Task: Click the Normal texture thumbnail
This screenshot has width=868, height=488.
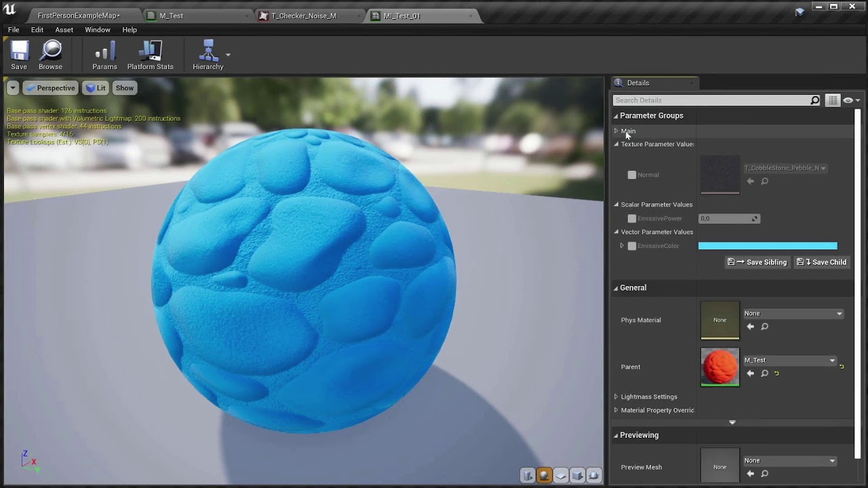Action: (720, 175)
